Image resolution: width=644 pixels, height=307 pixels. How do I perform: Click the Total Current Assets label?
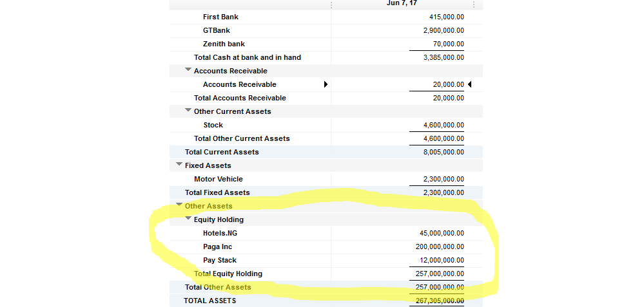coord(222,152)
